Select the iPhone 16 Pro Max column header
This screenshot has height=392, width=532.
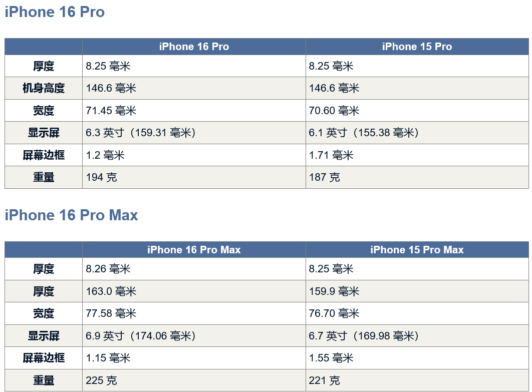(x=194, y=250)
